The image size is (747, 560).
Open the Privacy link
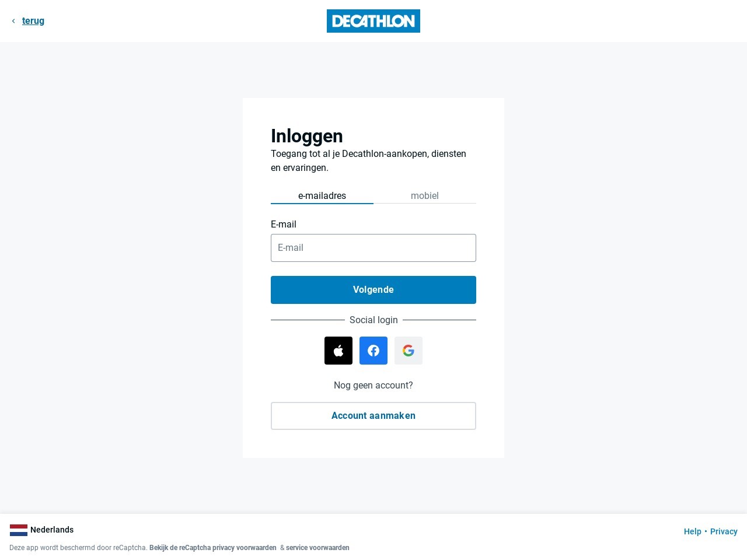(x=724, y=531)
